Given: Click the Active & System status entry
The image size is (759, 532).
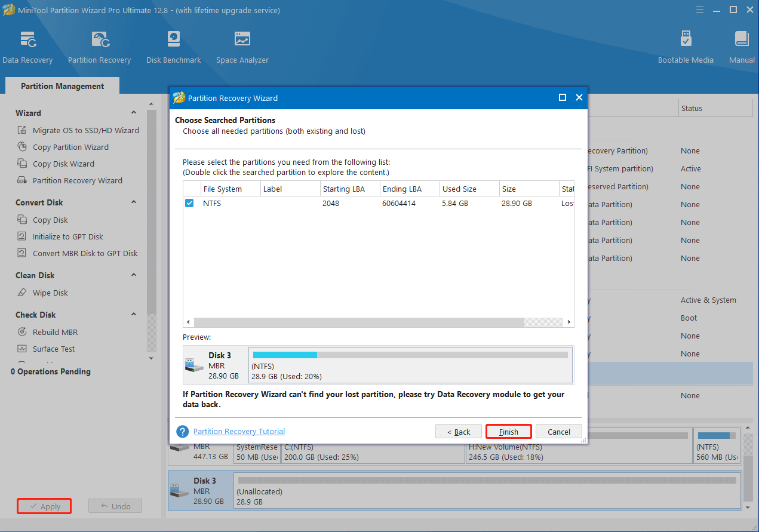Looking at the screenshot, I should 708,300.
